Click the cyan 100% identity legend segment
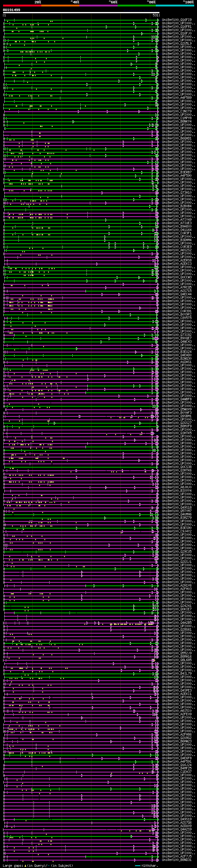Screen dimensions: 197x868 175,6
